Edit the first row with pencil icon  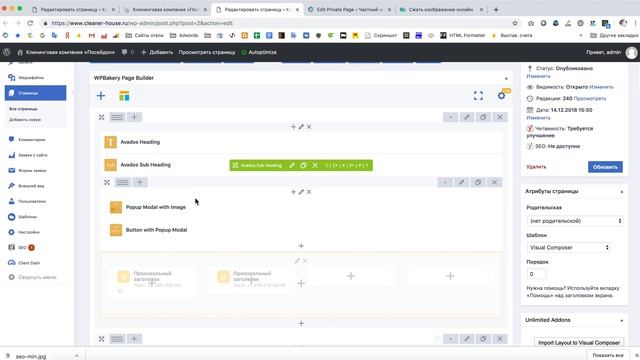(467, 117)
